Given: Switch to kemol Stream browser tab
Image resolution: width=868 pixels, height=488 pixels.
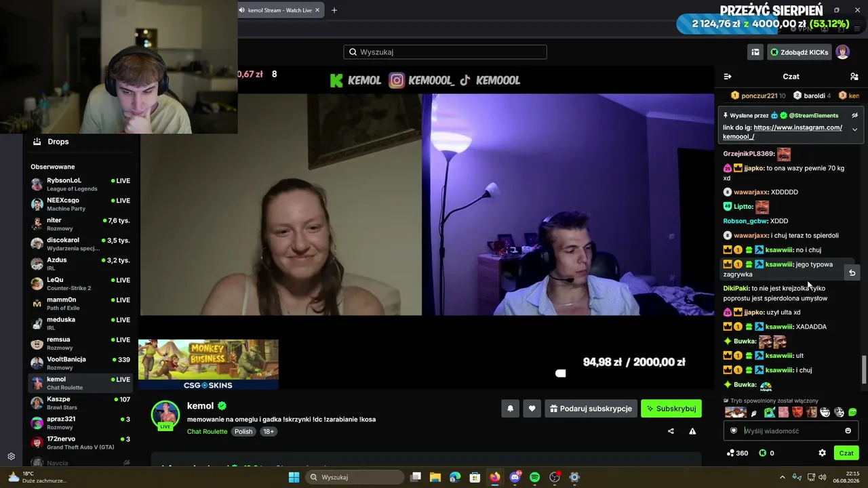Looking at the screenshot, I should pos(280,10).
